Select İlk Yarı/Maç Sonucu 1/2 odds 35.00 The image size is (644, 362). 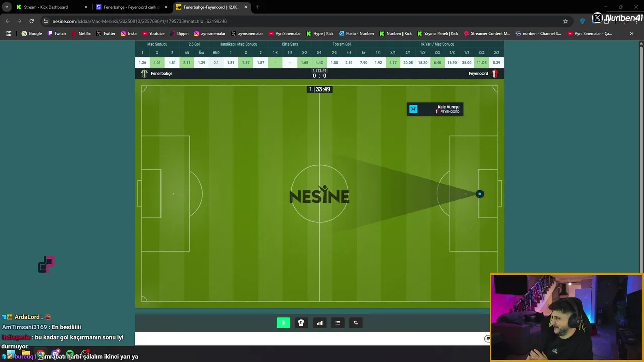tap(467, 63)
